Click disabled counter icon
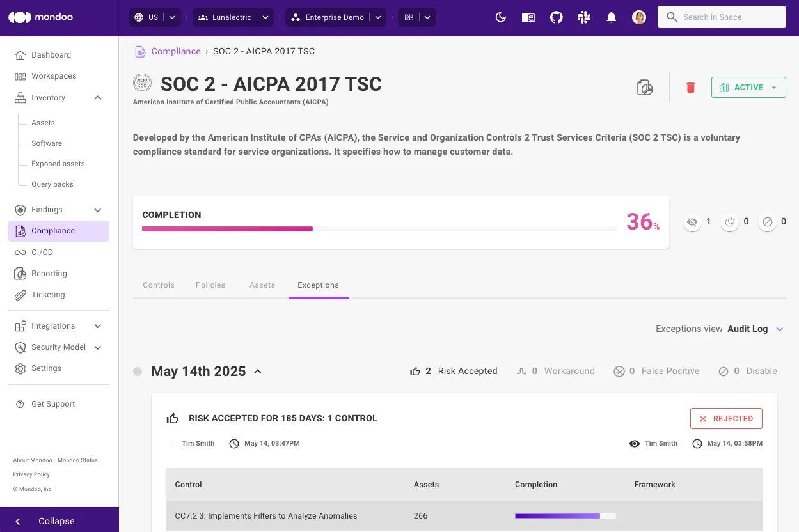The image size is (799, 532). (x=767, y=222)
